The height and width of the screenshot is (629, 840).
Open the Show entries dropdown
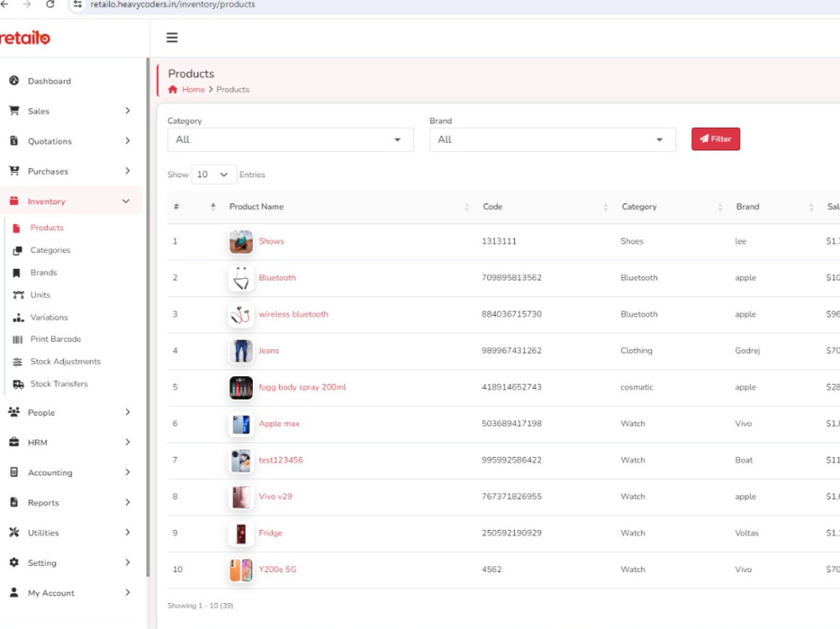tap(213, 174)
